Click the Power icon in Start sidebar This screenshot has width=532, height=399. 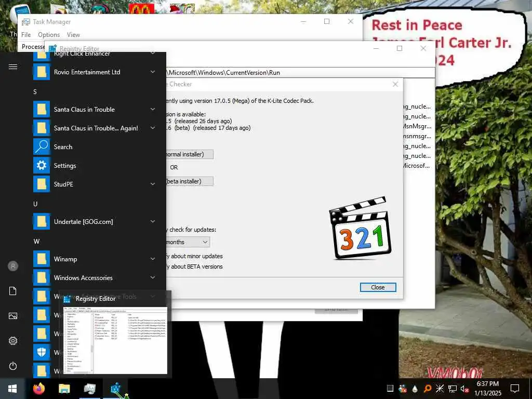click(13, 366)
